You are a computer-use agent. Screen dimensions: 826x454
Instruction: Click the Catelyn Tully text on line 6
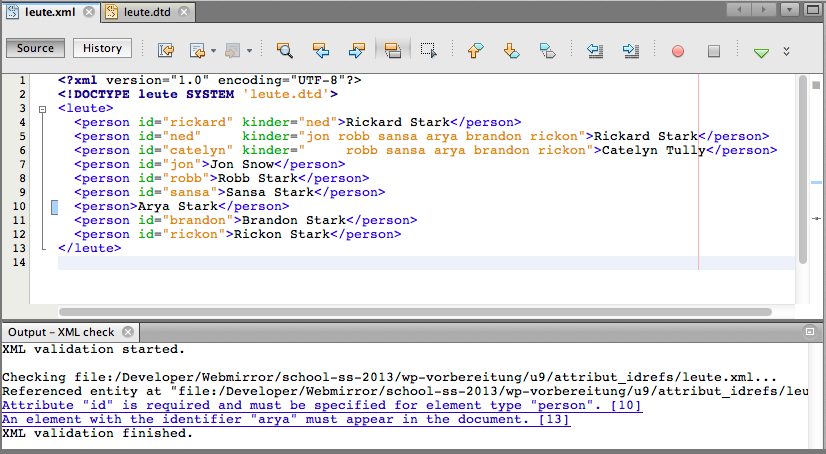pyautogui.click(x=653, y=151)
